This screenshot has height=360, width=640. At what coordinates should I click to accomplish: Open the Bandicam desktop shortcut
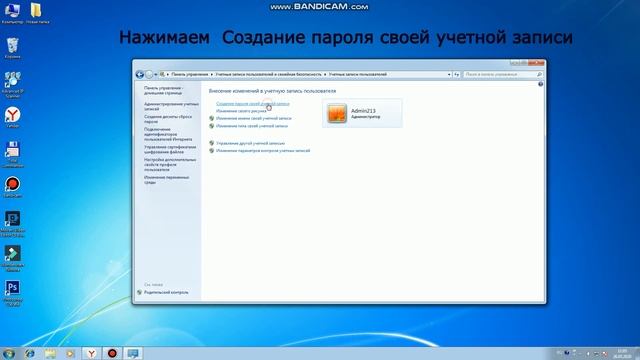coord(13,187)
